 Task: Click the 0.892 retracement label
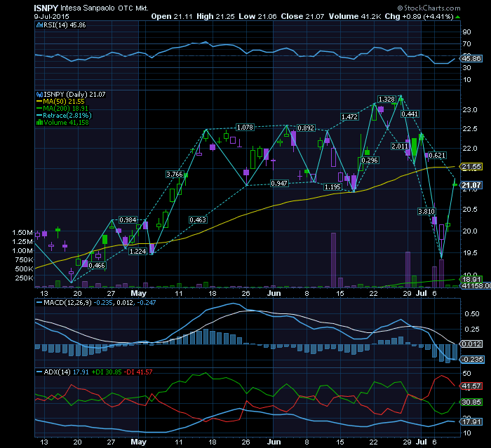pos(306,128)
